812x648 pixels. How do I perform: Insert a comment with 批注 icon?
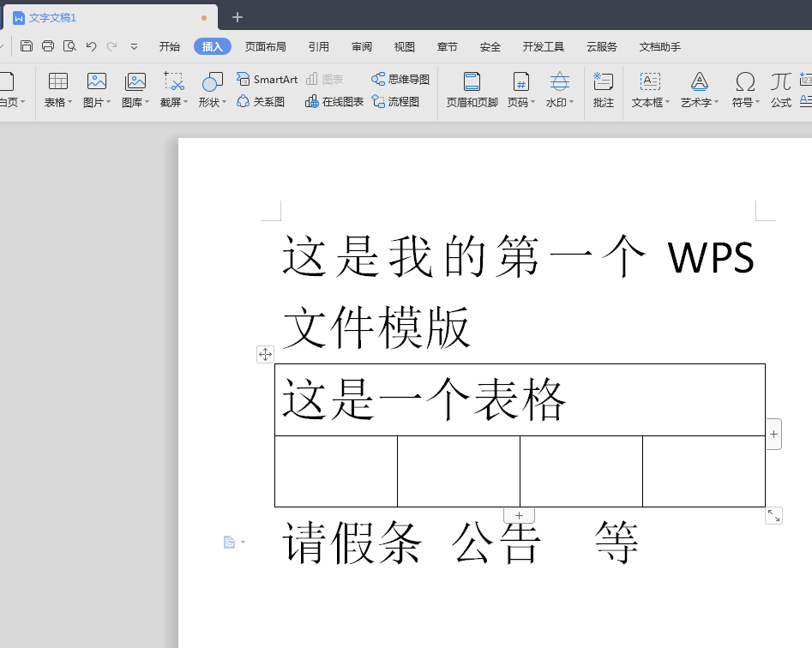604,81
